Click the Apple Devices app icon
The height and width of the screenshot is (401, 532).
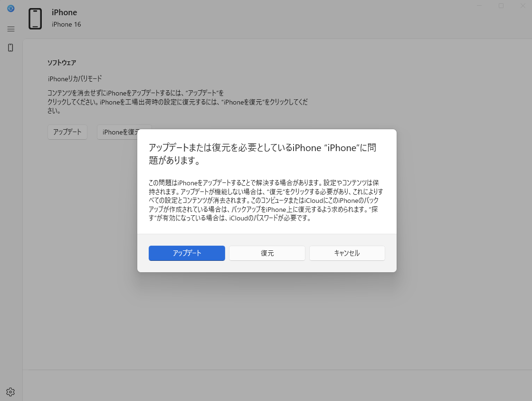10,9
